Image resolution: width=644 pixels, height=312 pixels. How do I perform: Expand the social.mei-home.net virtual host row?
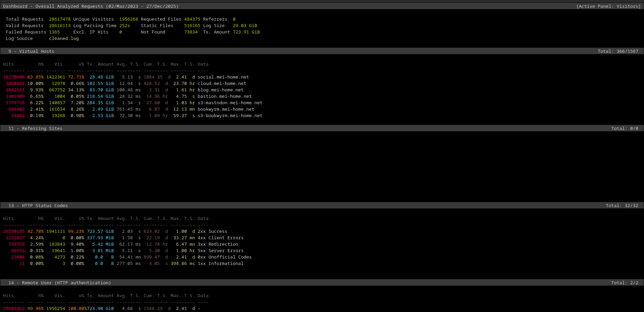(223, 77)
